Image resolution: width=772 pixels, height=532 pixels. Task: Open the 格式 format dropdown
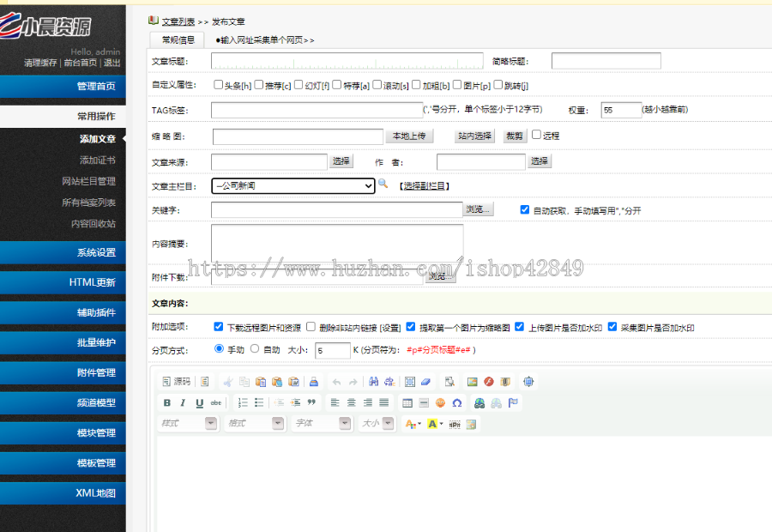click(x=255, y=424)
